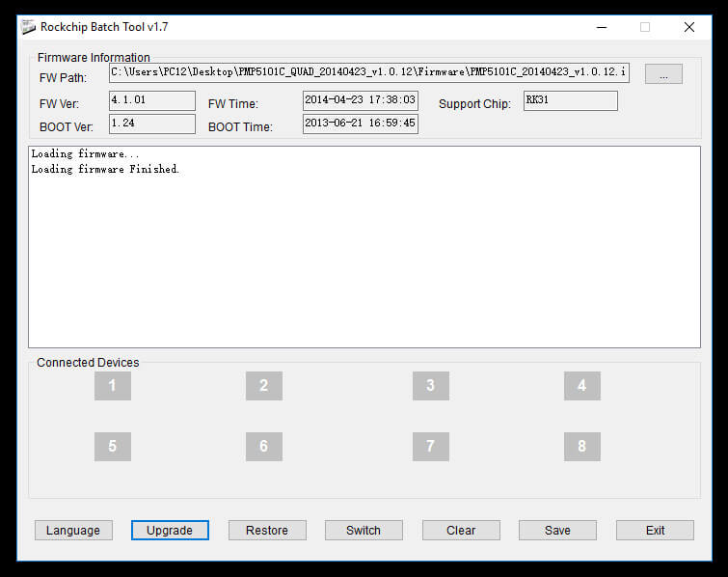Click the BOOT Time field 2013-06-21

pyautogui.click(x=361, y=124)
